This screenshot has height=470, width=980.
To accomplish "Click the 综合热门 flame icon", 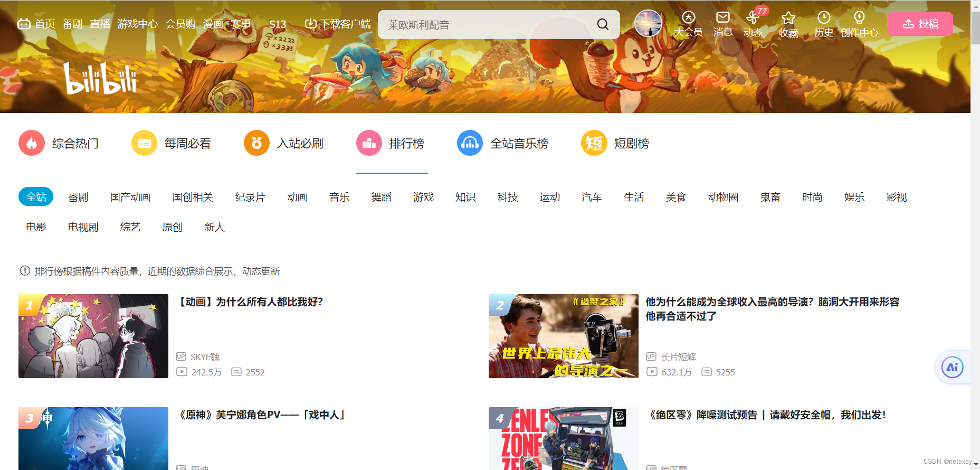I will 32,143.
